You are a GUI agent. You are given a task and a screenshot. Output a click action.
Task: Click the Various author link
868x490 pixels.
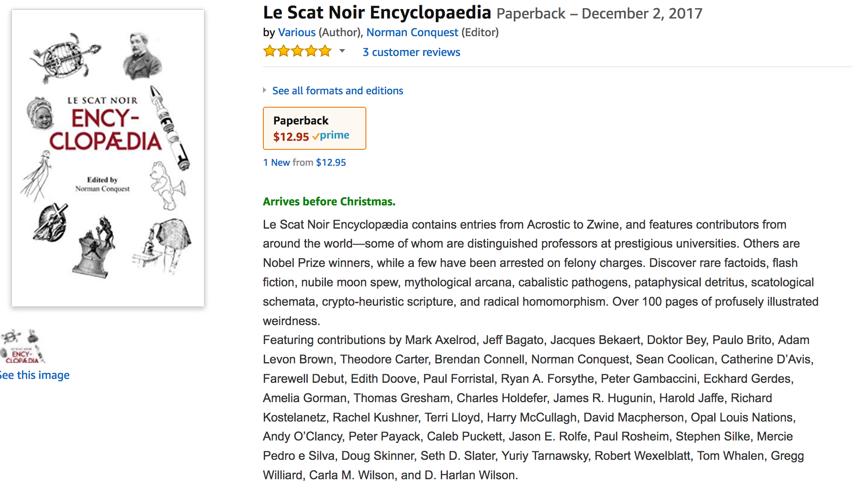(297, 32)
